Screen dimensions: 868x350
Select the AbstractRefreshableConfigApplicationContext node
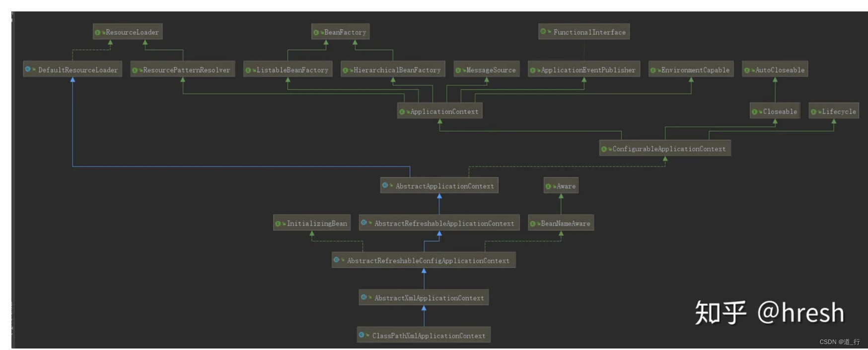tap(424, 261)
